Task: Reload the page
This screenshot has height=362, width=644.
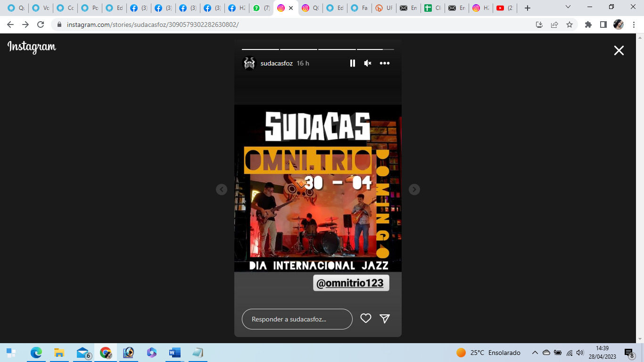Action: click(41, 25)
